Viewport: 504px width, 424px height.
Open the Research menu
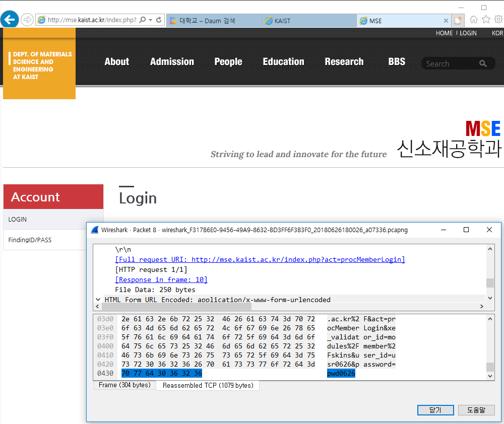(344, 61)
